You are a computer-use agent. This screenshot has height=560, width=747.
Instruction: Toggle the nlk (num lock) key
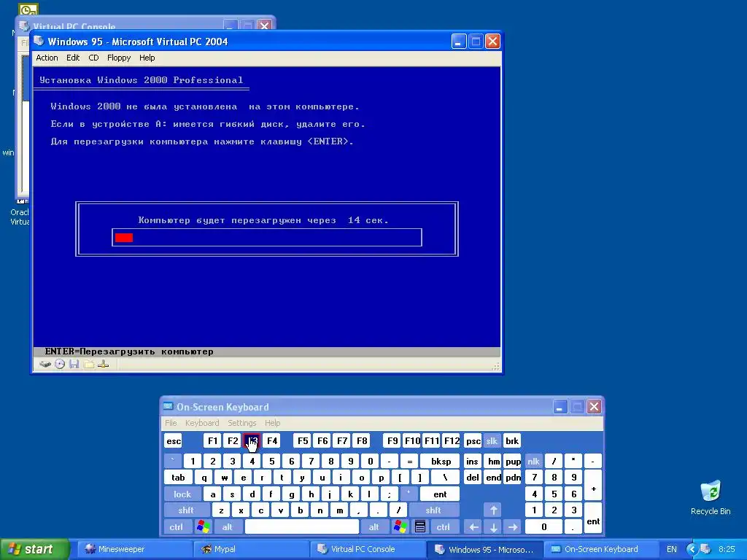(533, 461)
